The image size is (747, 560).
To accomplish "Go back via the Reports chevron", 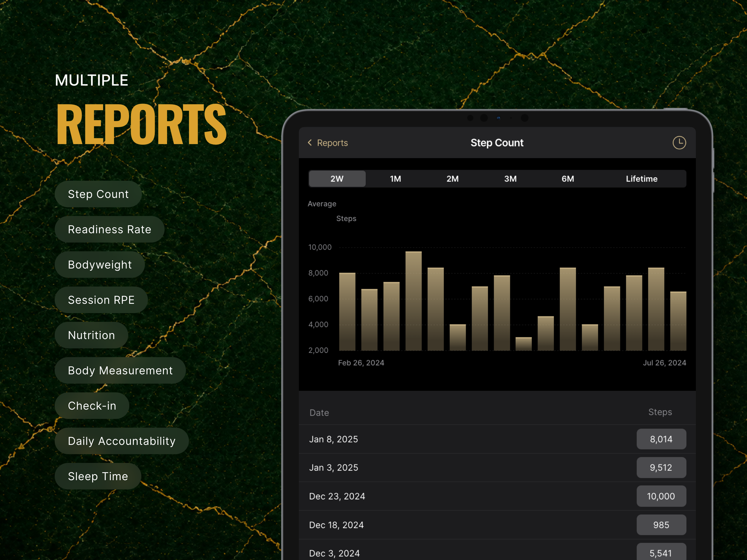I will coord(310,142).
